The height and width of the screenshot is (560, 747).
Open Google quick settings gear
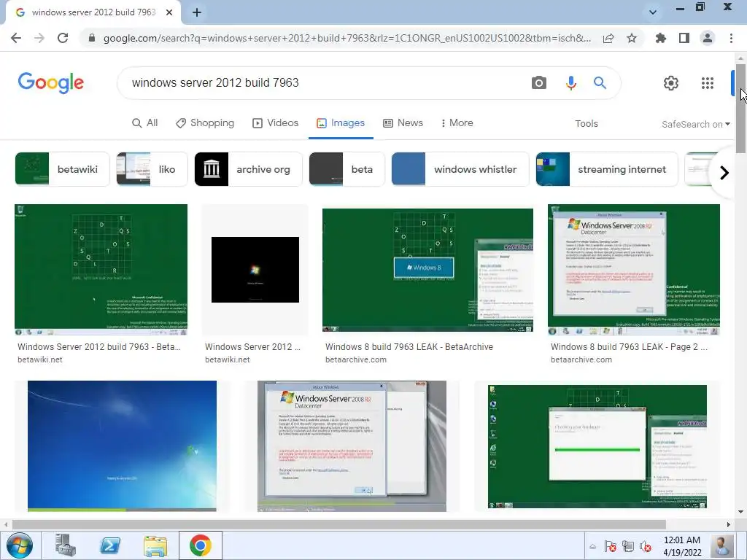click(x=671, y=83)
